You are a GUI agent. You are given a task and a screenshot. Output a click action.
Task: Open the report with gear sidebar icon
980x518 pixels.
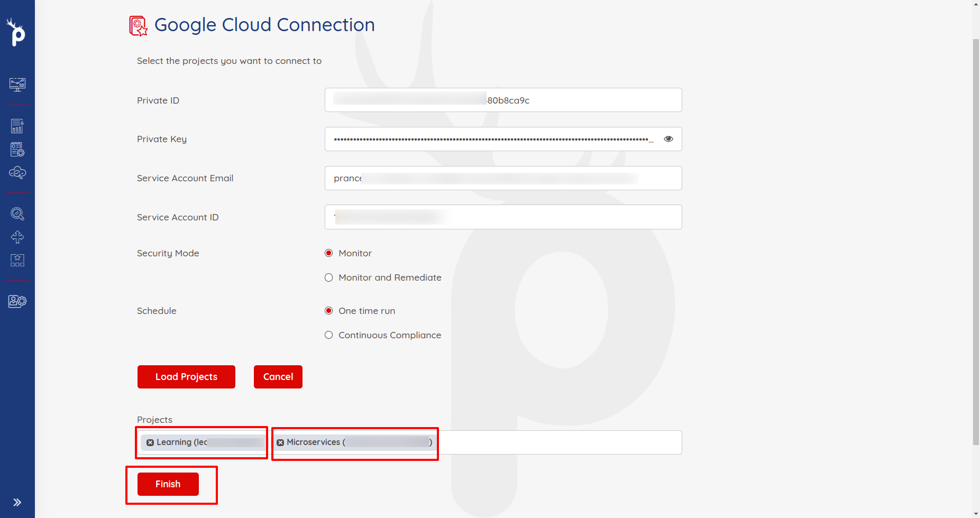[17, 150]
